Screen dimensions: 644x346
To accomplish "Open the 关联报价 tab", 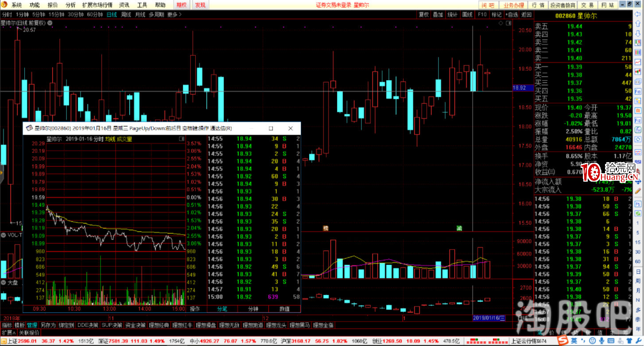I will click(29, 332).
